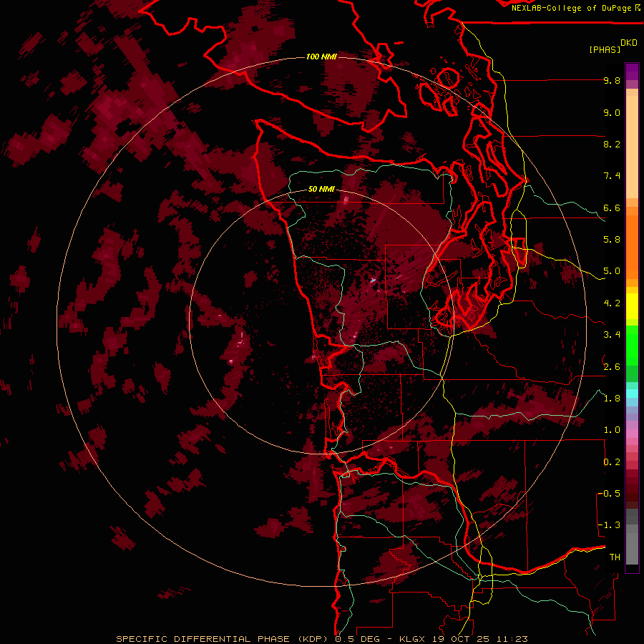Screen dimensions: 644x644
Task: Click the 8.2 legend value
Action: pos(612,144)
